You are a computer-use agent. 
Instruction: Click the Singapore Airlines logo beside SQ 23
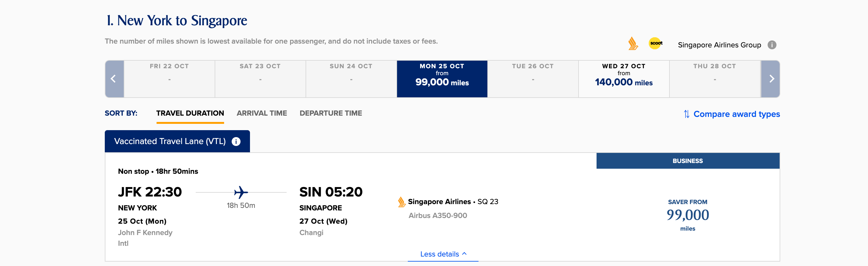401,202
